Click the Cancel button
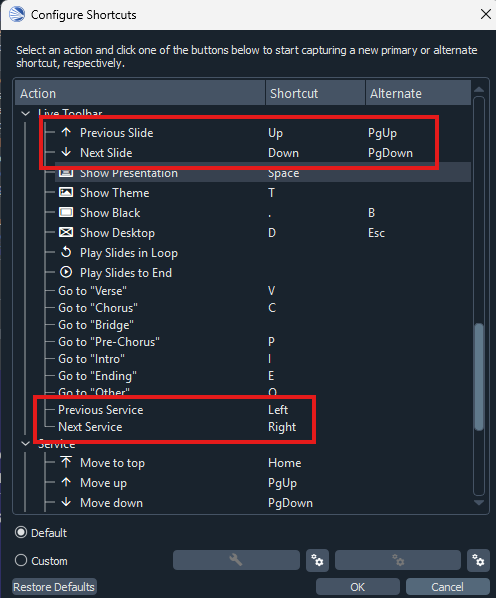The height and width of the screenshot is (598, 496). 448,587
